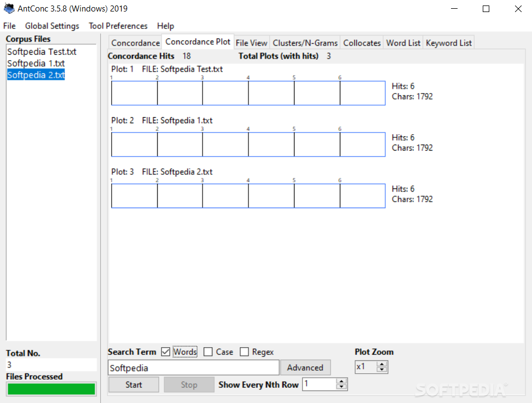Decrease Plot Zoom with down arrow
Screen dimensions: 532x403
click(382, 370)
